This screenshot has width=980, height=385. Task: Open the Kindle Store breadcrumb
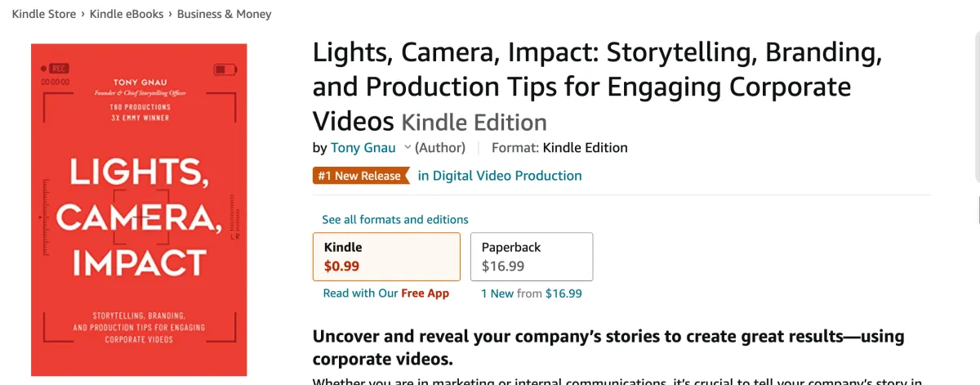[44, 14]
